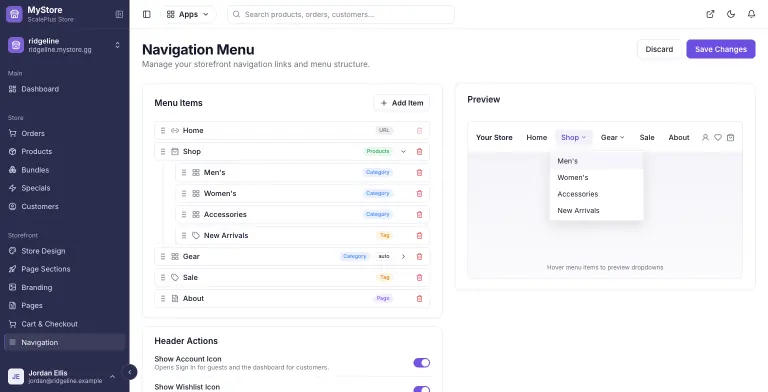Delete the About menu item
Viewport: 768px width, 392px height.
419,298
